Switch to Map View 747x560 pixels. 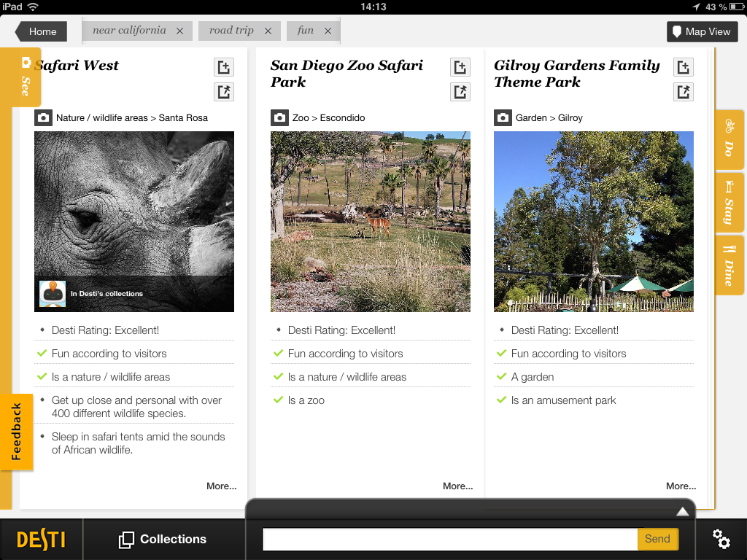702,31
